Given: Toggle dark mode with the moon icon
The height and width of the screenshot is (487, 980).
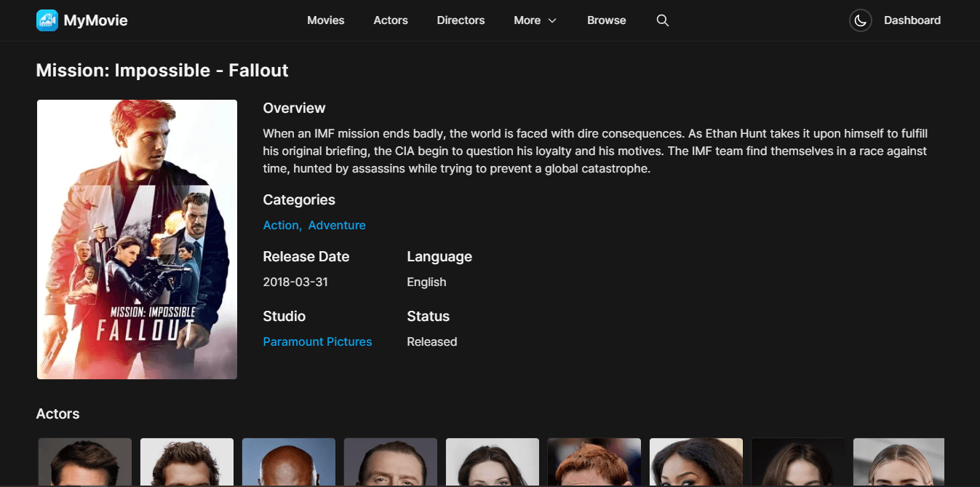Looking at the screenshot, I should 861,20.
